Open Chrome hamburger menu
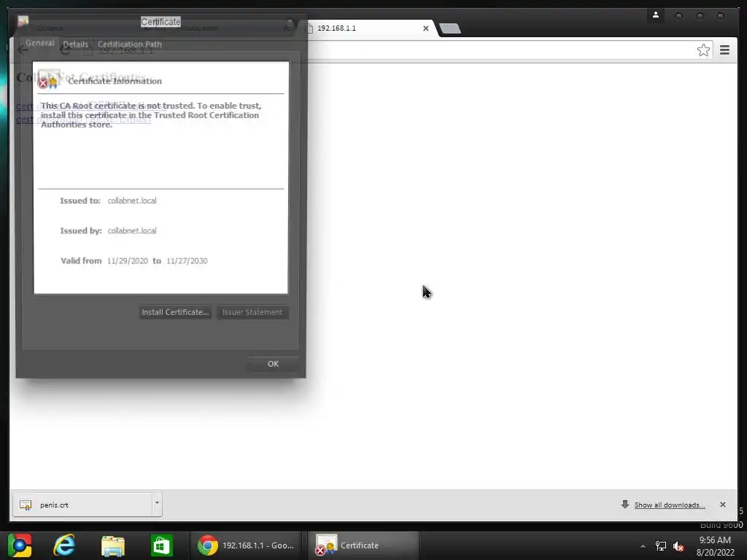This screenshot has height=560, width=747. tap(724, 50)
